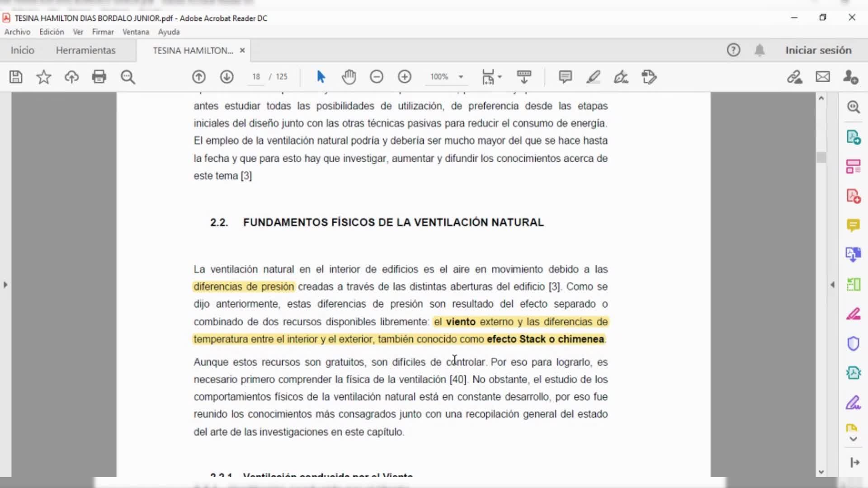
Task: Click the vertical scrollbar thumb
Action: pos(821,157)
